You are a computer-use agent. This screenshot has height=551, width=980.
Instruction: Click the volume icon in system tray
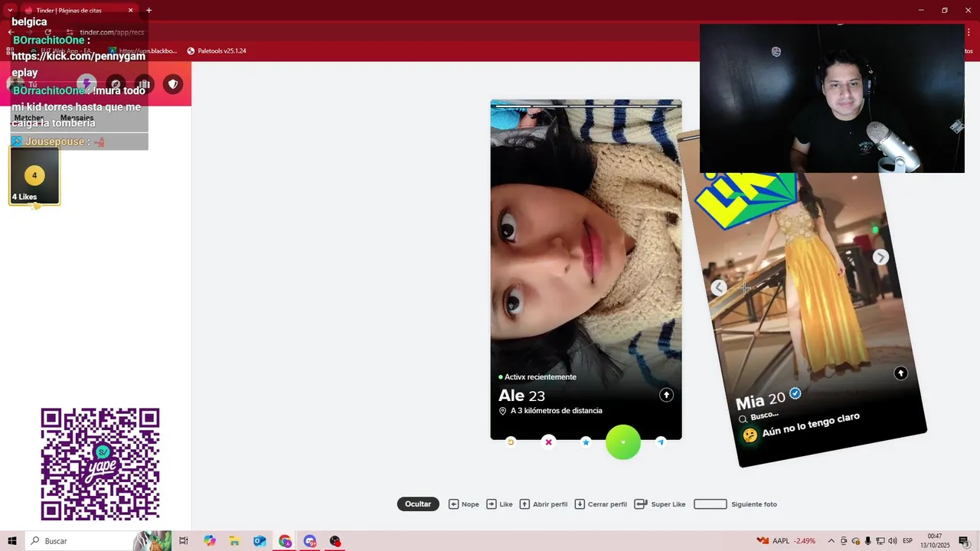point(892,541)
